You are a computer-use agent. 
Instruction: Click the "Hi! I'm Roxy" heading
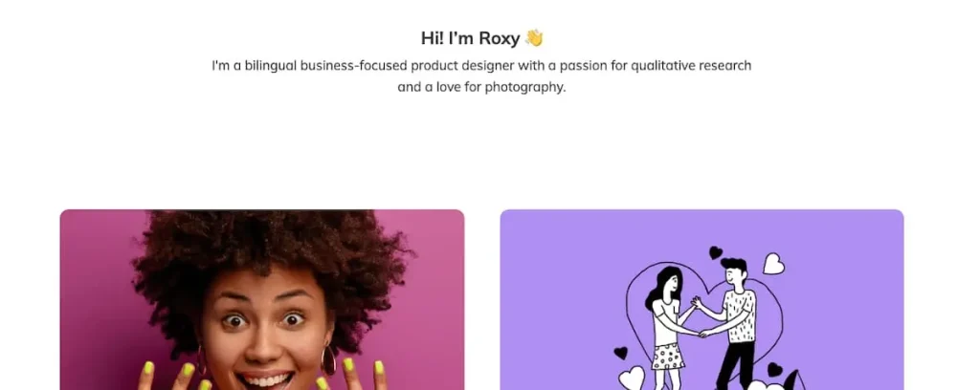tap(470, 38)
